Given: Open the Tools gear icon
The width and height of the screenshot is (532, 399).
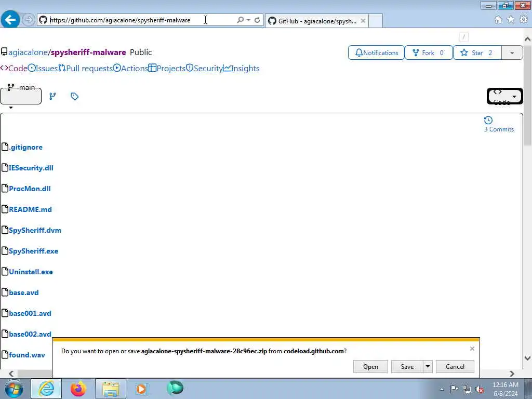Looking at the screenshot, I should coord(524,20).
